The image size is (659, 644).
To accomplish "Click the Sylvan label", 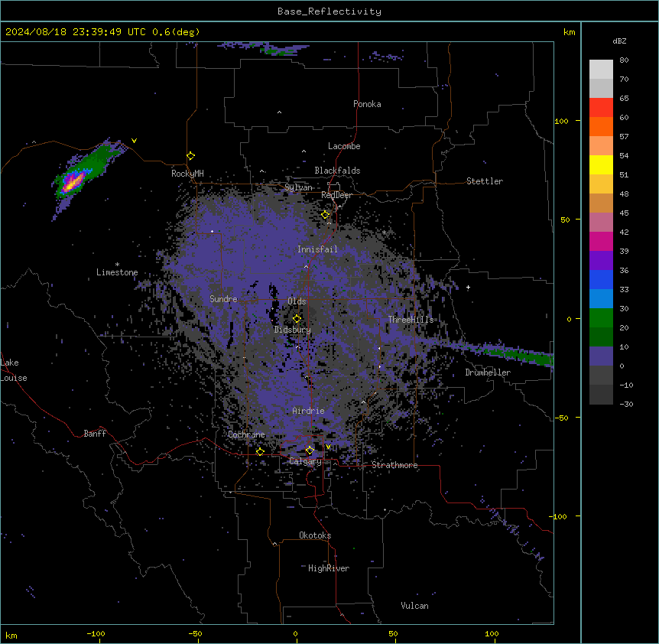I will (x=298, y=187).
